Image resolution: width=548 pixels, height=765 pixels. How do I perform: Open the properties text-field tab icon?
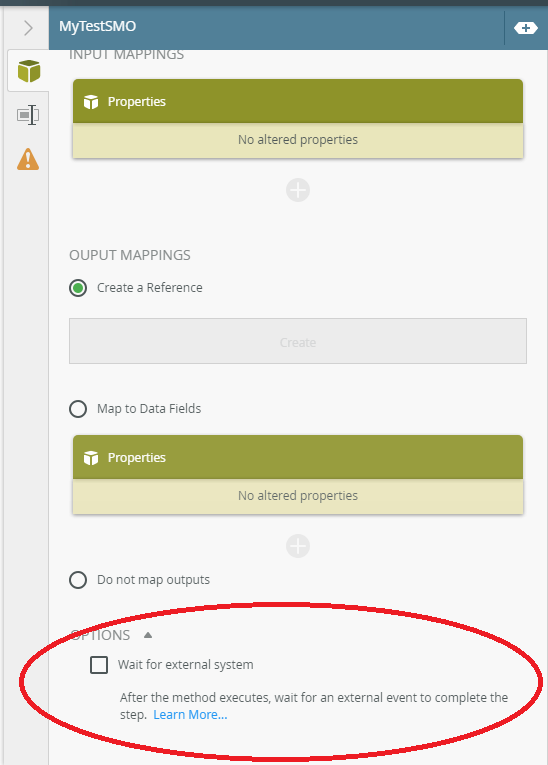coord(28,115)
